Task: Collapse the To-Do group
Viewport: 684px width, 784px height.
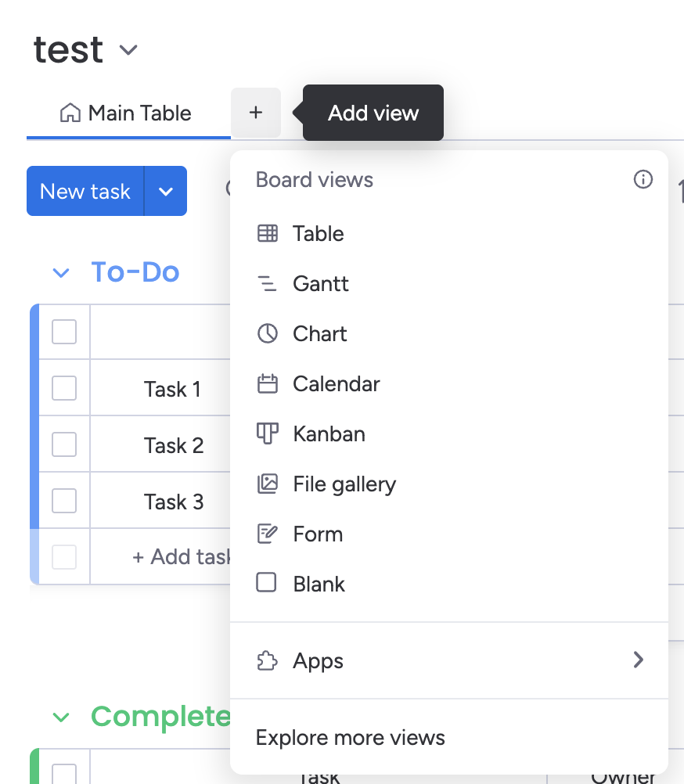Action: pyautogui.click(x=61, y=272)
